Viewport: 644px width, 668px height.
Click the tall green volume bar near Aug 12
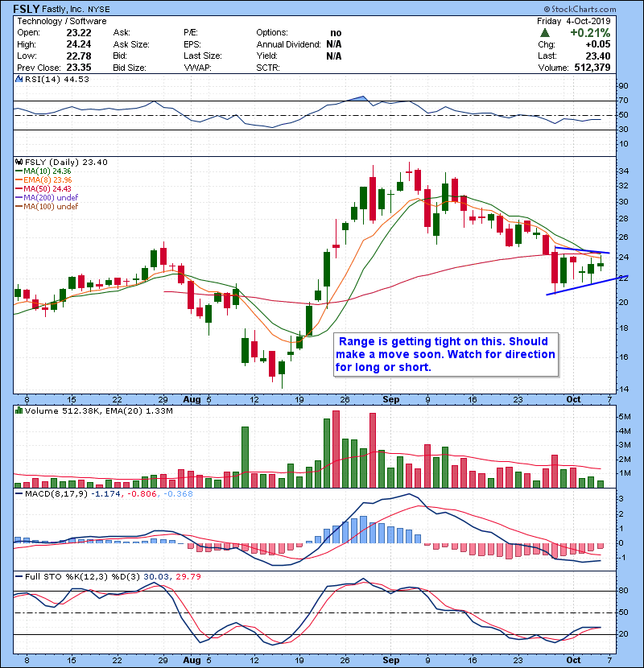[245, 457]
